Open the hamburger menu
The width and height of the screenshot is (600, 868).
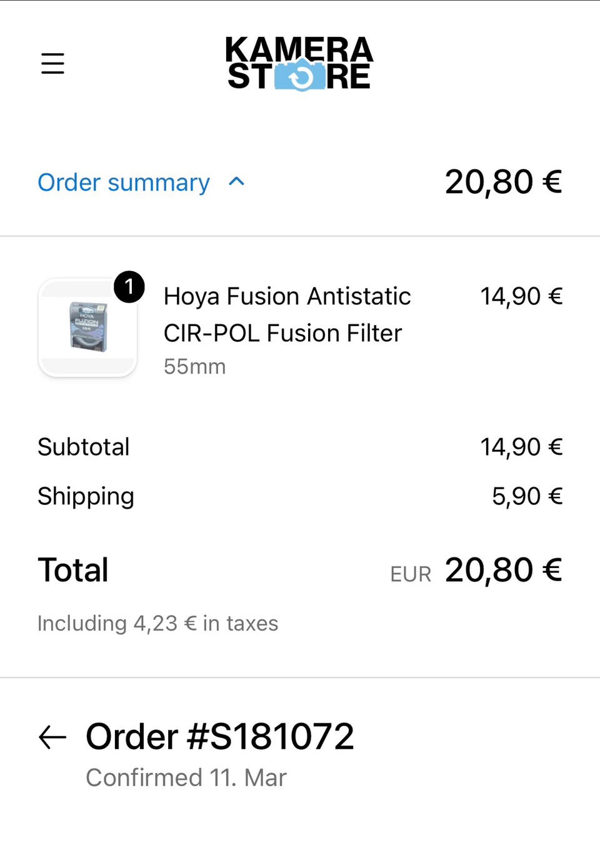pos(52,64)
